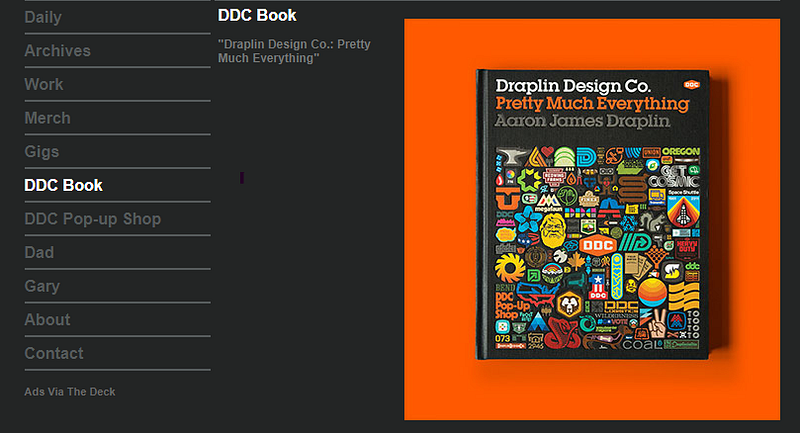Open the Work menu item
The width and height of the screenshot is (800, 433).
coord(44,85)
